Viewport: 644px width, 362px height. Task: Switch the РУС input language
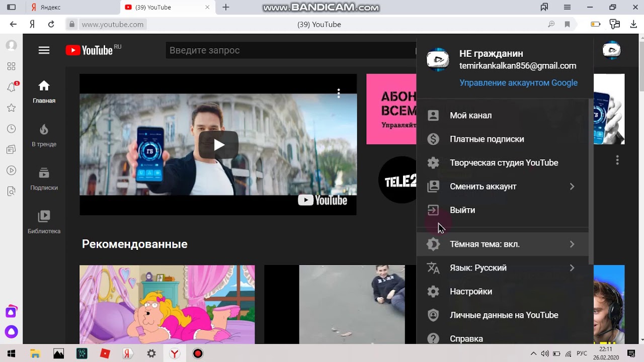pyautogui.click(x=582, y=353)
